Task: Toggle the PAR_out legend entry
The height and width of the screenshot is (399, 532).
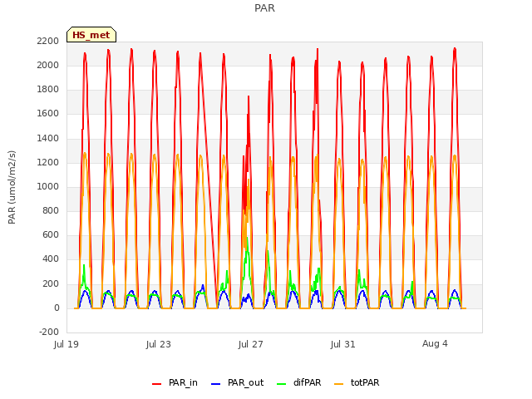Action: [237, 382]
